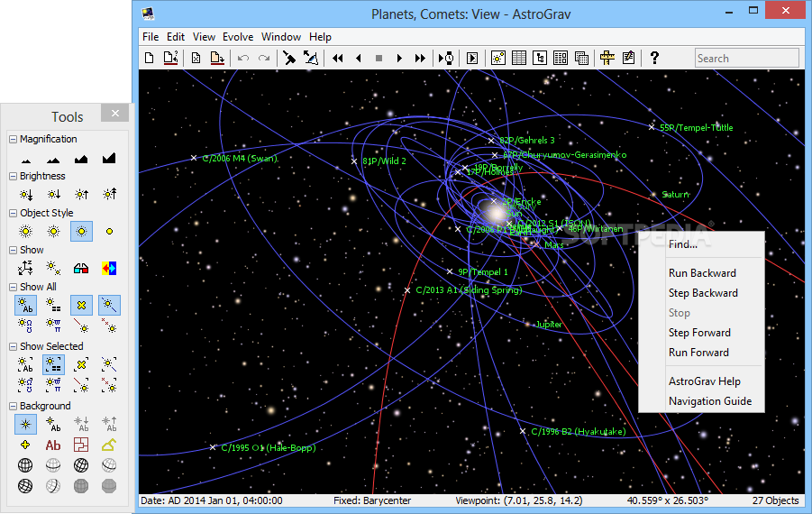
Task: Toggle Show All data lines button
Action: (53, 305)
